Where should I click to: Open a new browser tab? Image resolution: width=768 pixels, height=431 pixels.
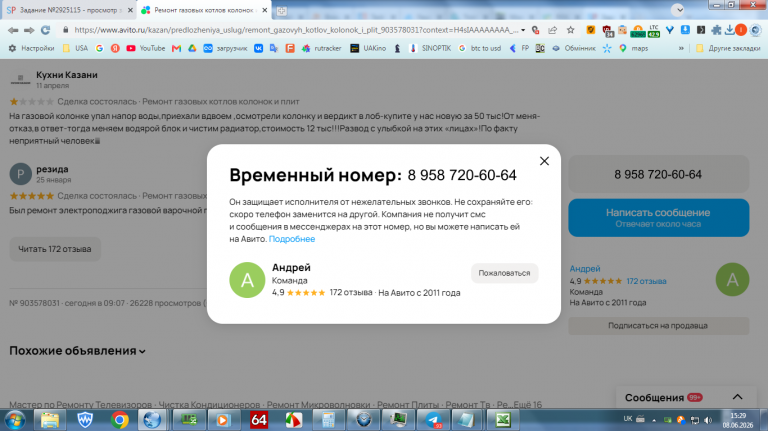[282, 10]
